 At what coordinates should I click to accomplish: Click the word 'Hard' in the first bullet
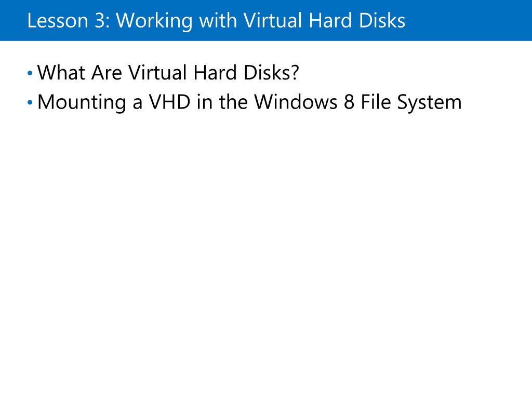click(x=215, y=73)
